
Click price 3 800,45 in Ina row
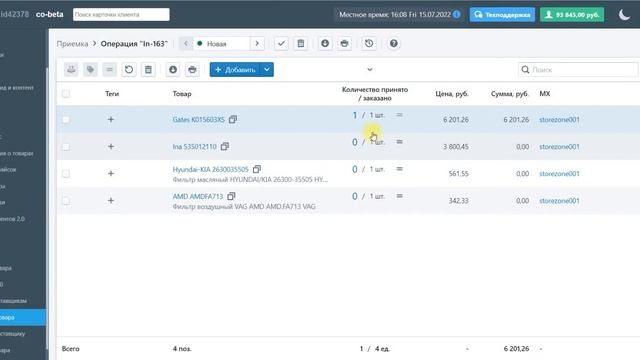(456, 147)
